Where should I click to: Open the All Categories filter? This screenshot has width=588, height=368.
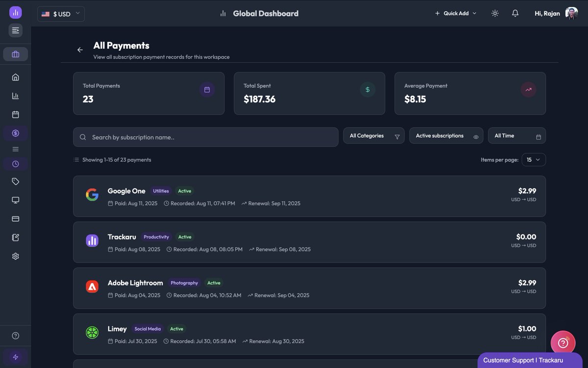click(374, 136)
